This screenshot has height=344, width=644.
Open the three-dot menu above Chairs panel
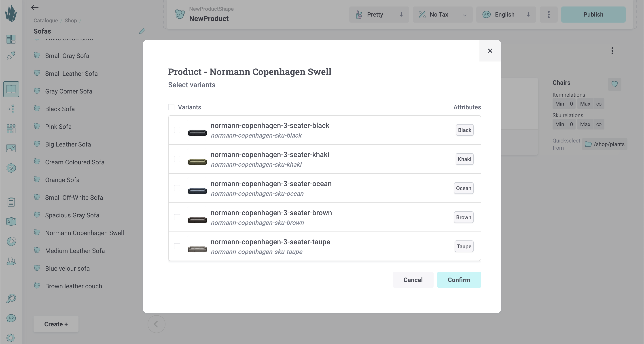click(x=612, y=51)
